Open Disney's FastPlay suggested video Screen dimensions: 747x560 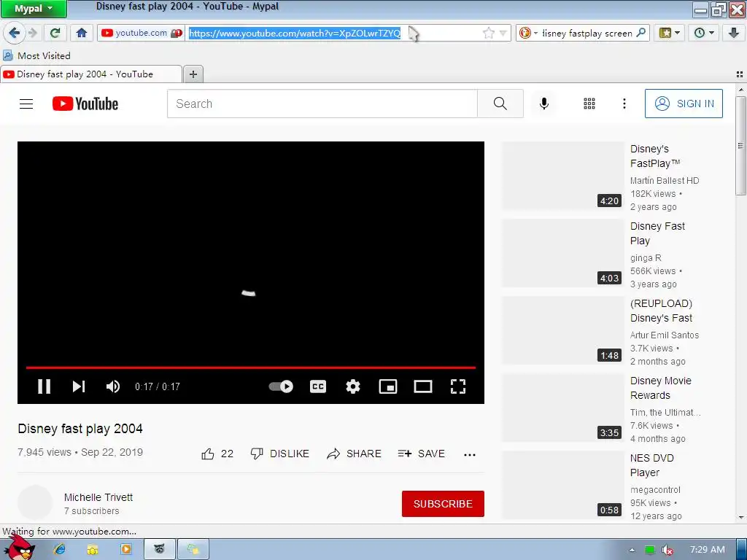(x=654, y=156)
